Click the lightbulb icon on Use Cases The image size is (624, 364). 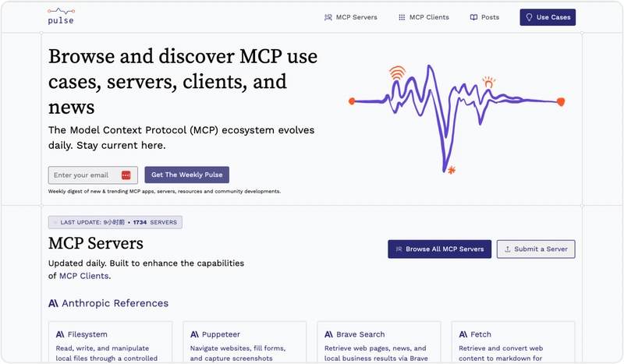click(529, 17)
